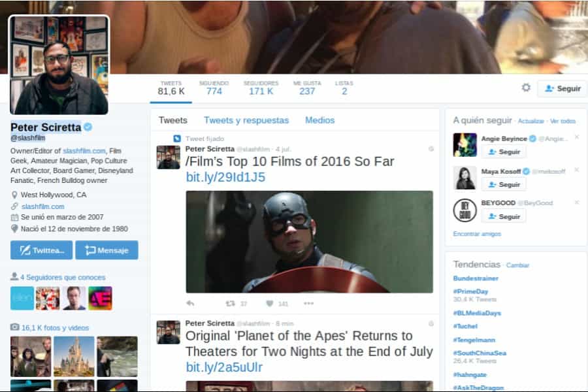Follow Maya Kosoff
The image size is (588, 392).
(504, 184)
